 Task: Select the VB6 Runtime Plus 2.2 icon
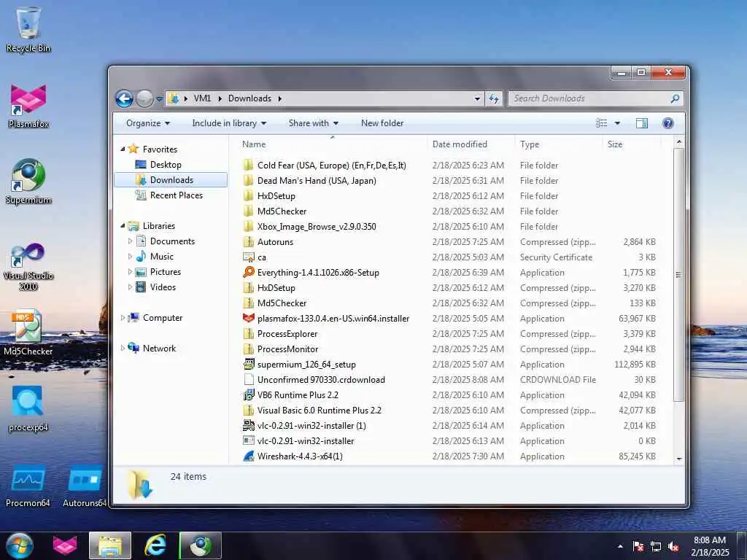coord(248,394)
